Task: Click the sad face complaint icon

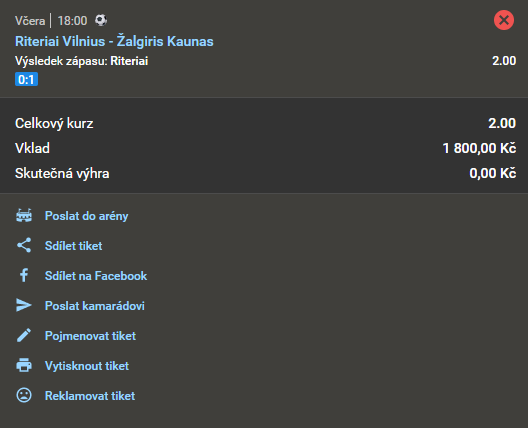Action: click(24, 395)
